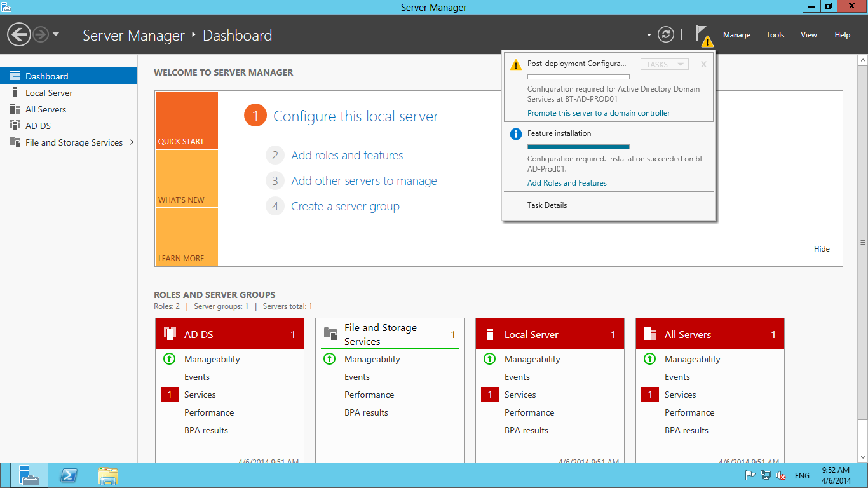Open the dropdown arrow beside the Refresh icon

649,35
